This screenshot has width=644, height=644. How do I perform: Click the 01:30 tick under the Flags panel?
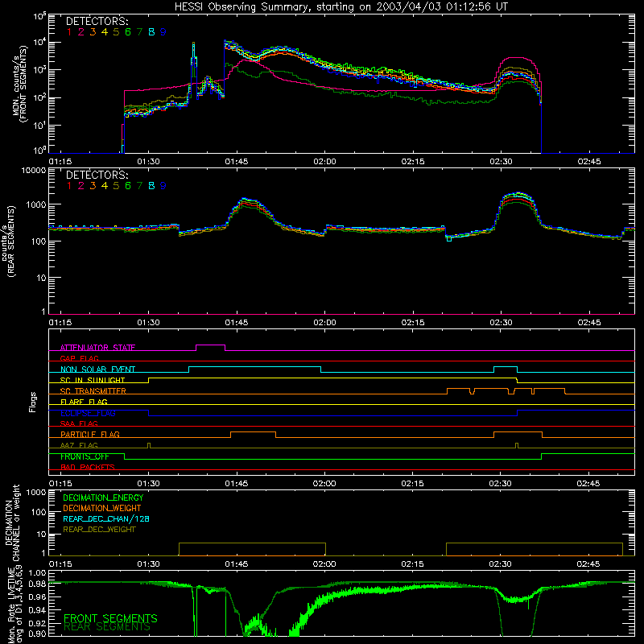(148, 484)
